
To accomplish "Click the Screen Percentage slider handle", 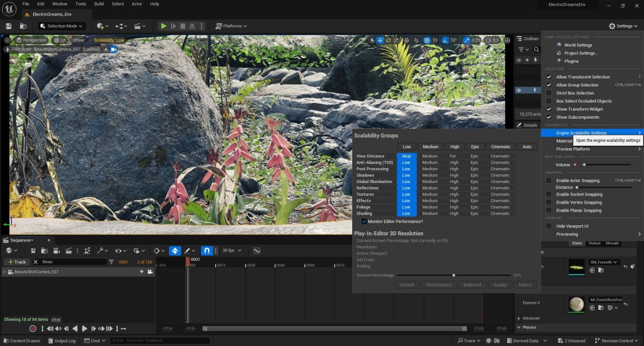I will [454, 275].
